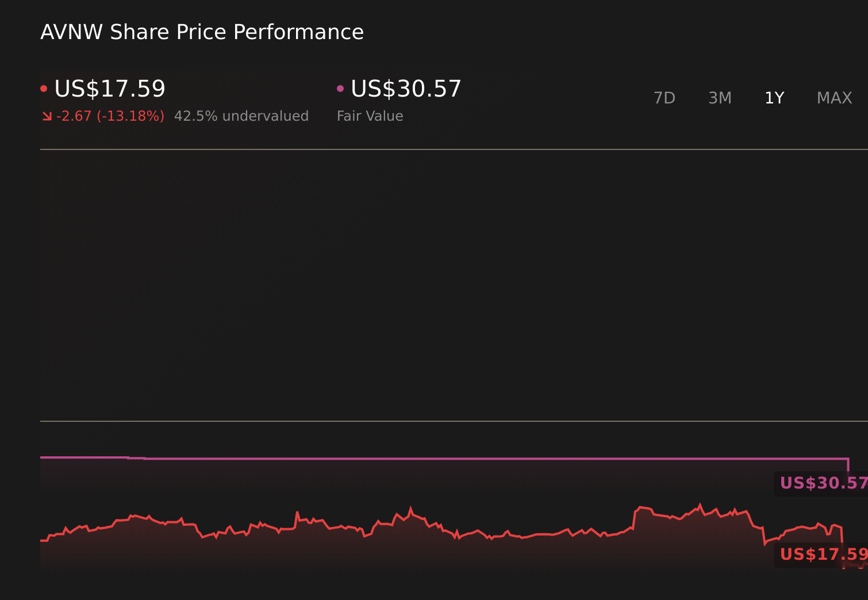Viewport: 868px width, 600px height.
Task: Click the AVNW Share Price Performance heading
Action: click(x=202, y=32)
